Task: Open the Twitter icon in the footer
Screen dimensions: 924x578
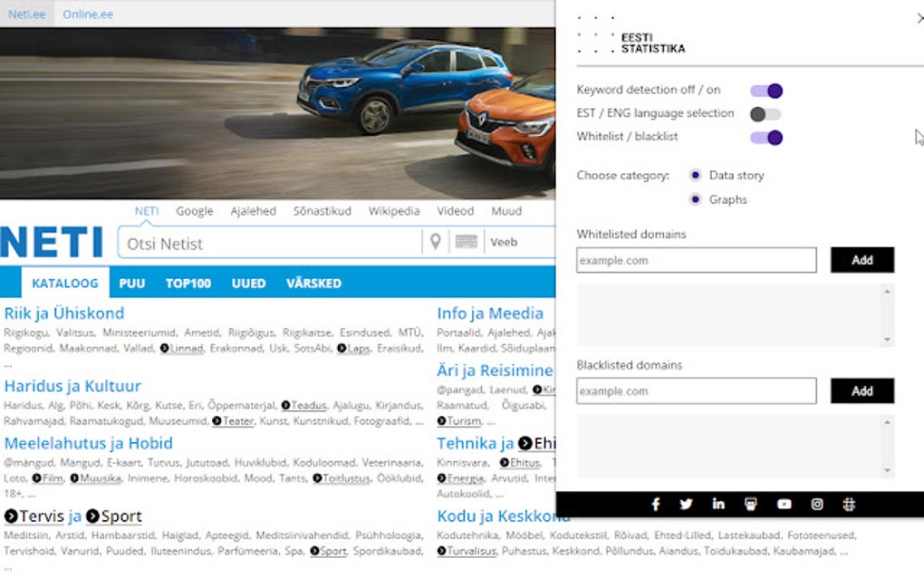Action: coord(686,504)
